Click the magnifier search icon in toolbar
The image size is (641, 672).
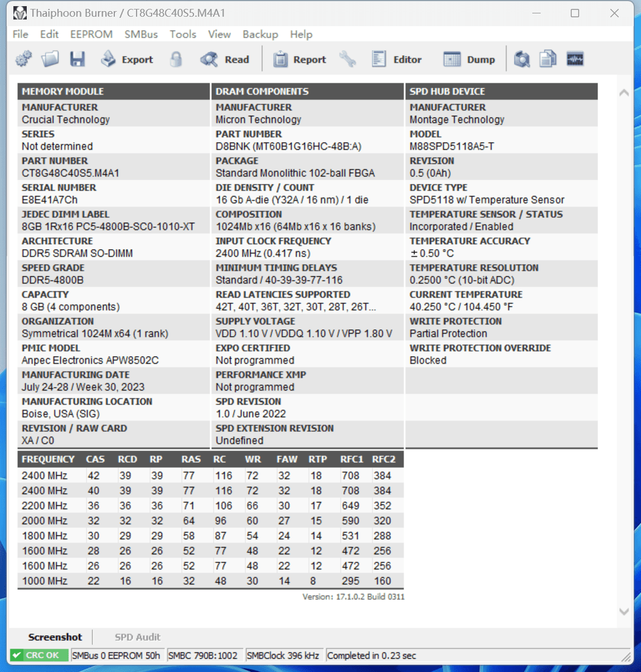coord(522,59)
